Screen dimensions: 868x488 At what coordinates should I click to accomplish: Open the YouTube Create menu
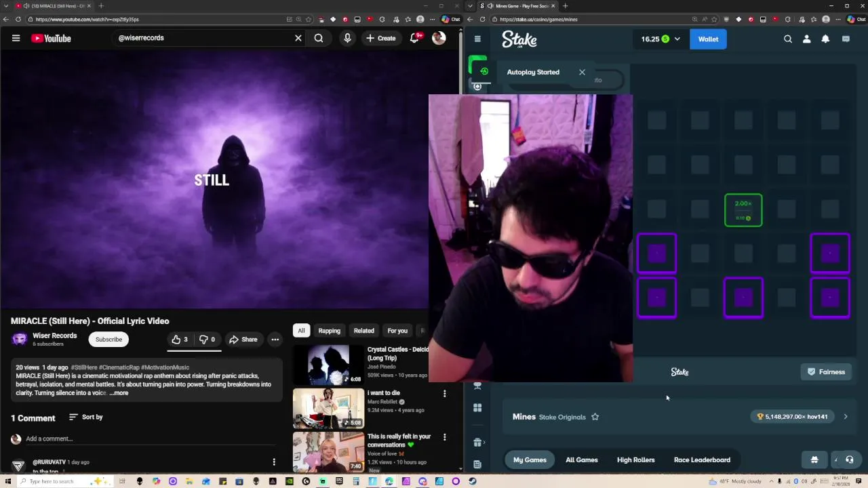point(381,38)
